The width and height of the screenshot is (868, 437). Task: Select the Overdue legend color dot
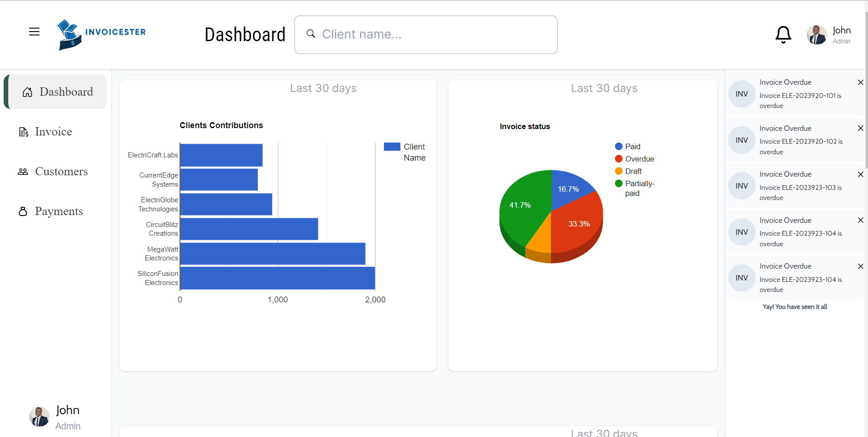[619, 159]
